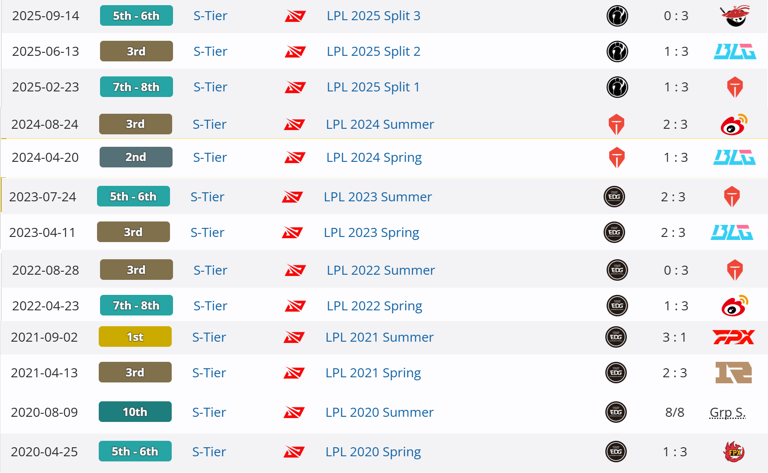Click the S-Tier link in LPL 2024 Spring row
Image resolution: width=768 pixels, height=473 pixels.
point(210,158)
